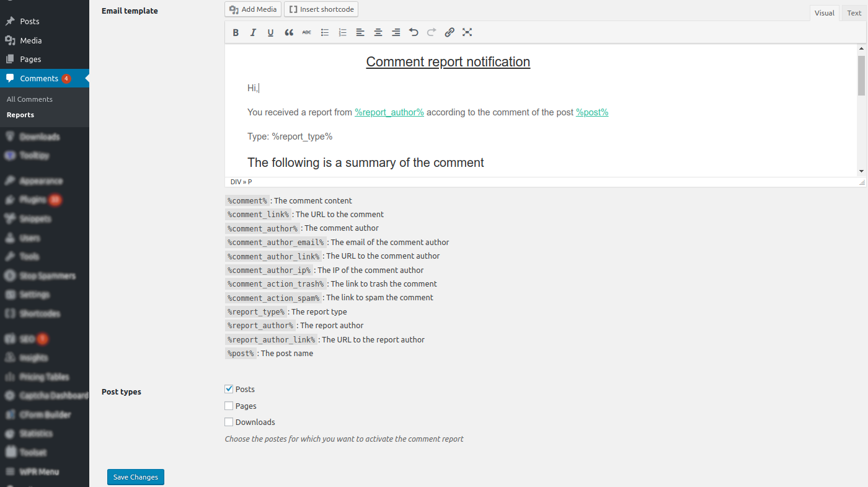Apply italic formatting in the editor toolbar
868x487 pixels.
(253, 33)
